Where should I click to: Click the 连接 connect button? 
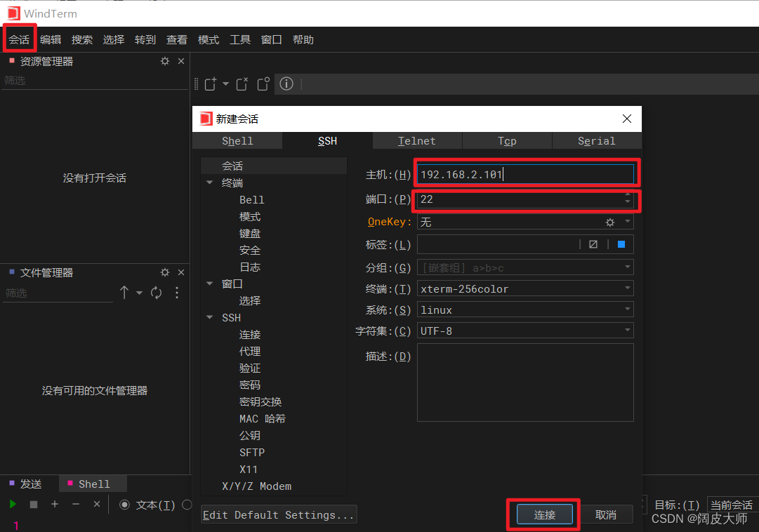(545, 514)
